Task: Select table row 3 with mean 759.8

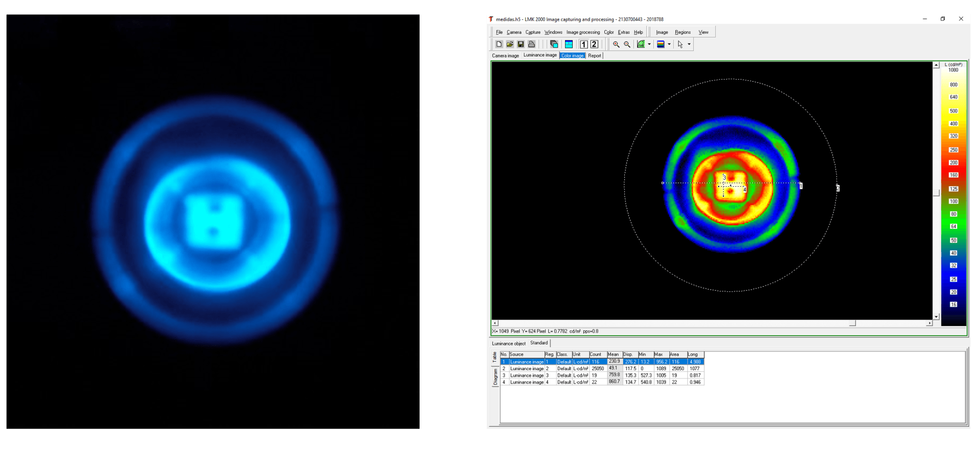Action: pos(527,375)
